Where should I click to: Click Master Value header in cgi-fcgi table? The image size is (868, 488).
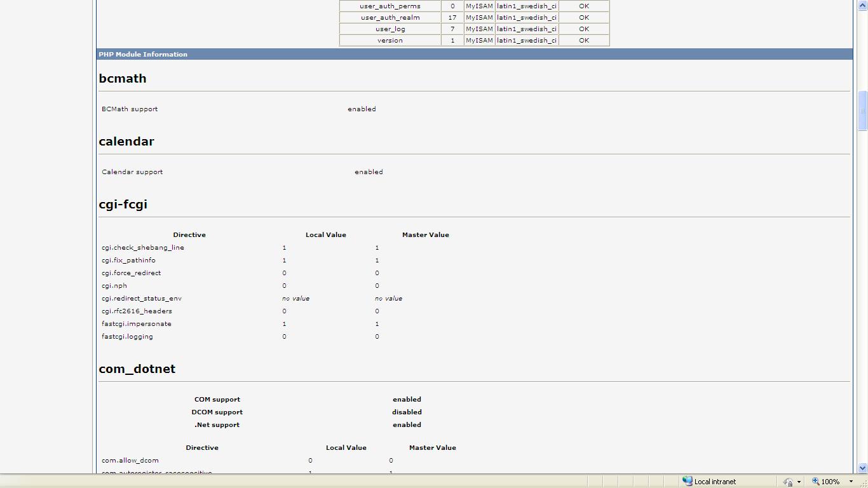(x=426, y=234)
